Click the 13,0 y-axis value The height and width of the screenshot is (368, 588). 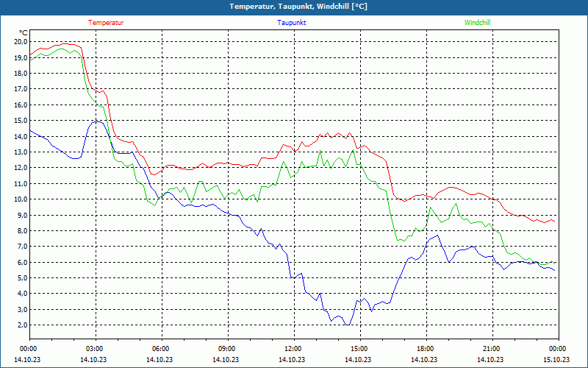click(x=21, y=152)
